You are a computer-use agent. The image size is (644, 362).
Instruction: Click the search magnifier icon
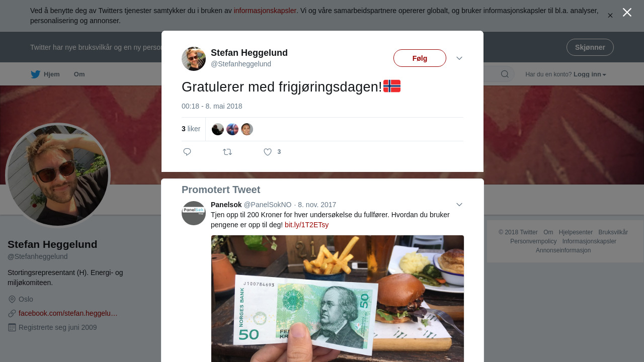(x=505, y=74)
